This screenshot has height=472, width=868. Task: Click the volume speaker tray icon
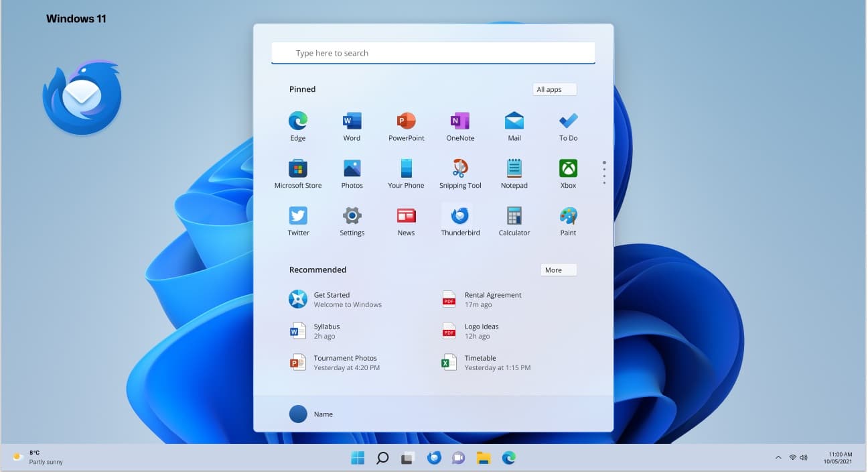pyautogui.click(x=804, y=458)
